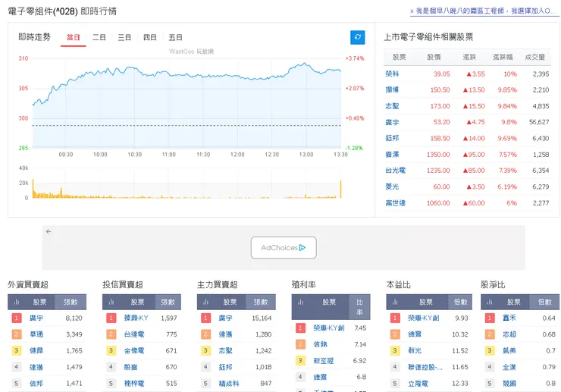Sort related stocks by 漲跌幅 column

[503, 57]
